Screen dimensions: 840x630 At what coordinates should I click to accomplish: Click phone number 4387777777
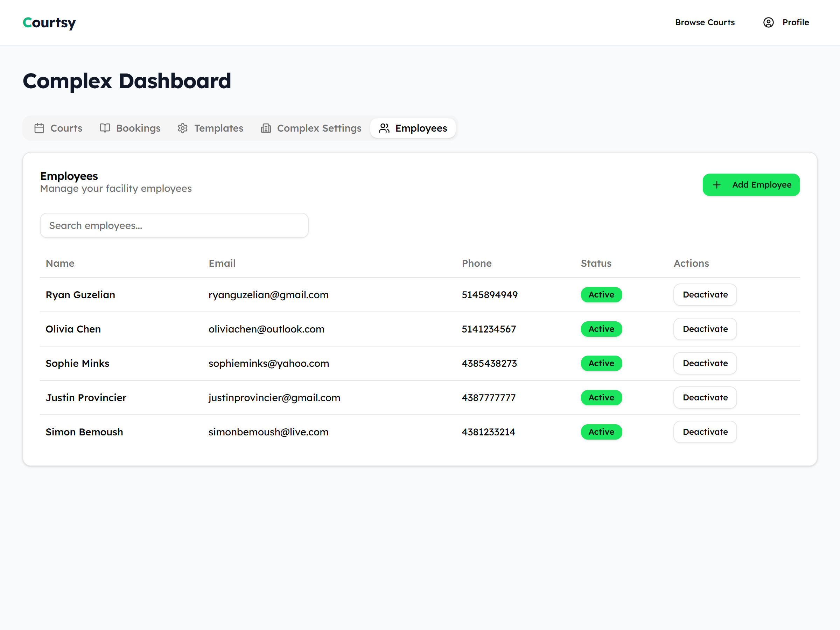489,398
